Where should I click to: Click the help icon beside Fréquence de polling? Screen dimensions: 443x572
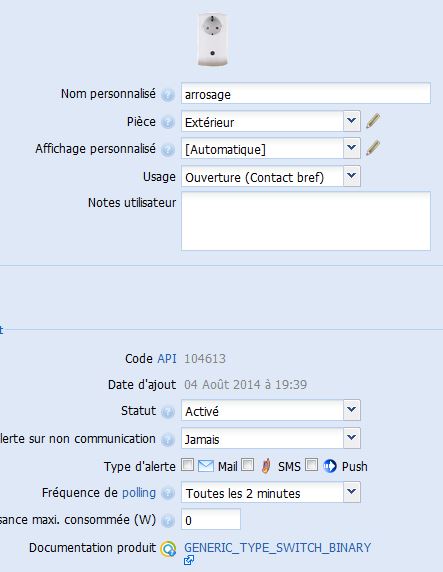pos(168,493)
